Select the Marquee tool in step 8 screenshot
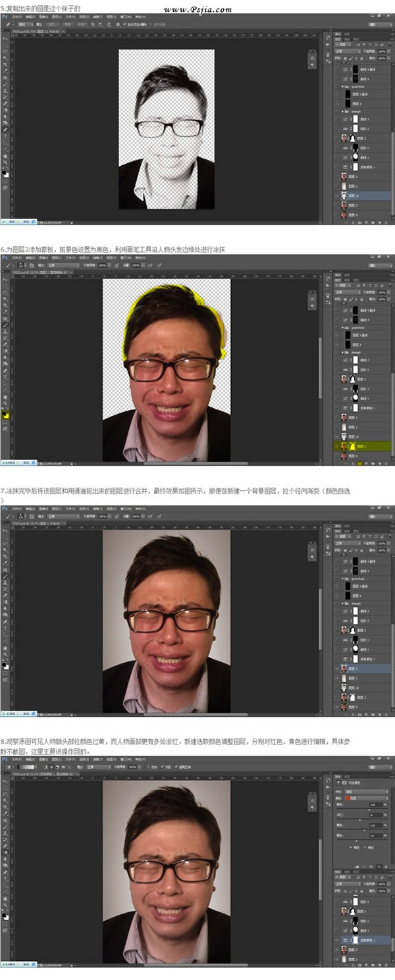Screen dimensions: 395x980 5,788
